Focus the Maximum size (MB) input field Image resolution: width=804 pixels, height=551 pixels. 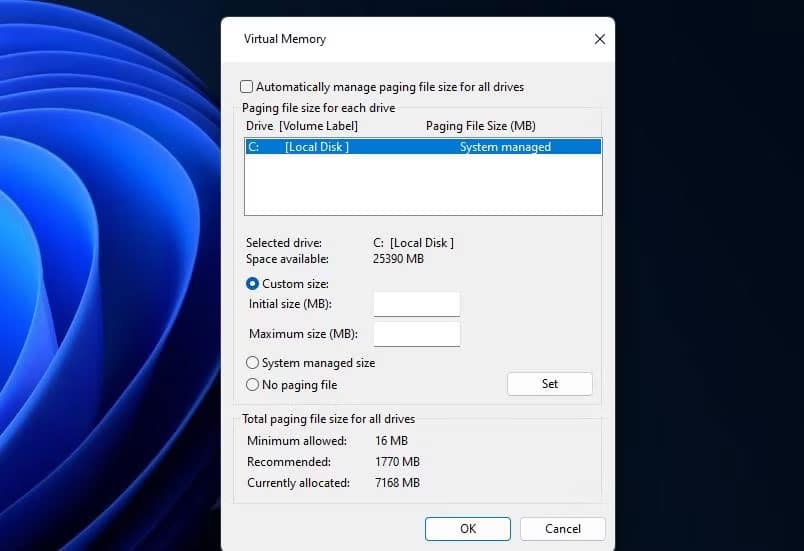click(x=417, y=334)
